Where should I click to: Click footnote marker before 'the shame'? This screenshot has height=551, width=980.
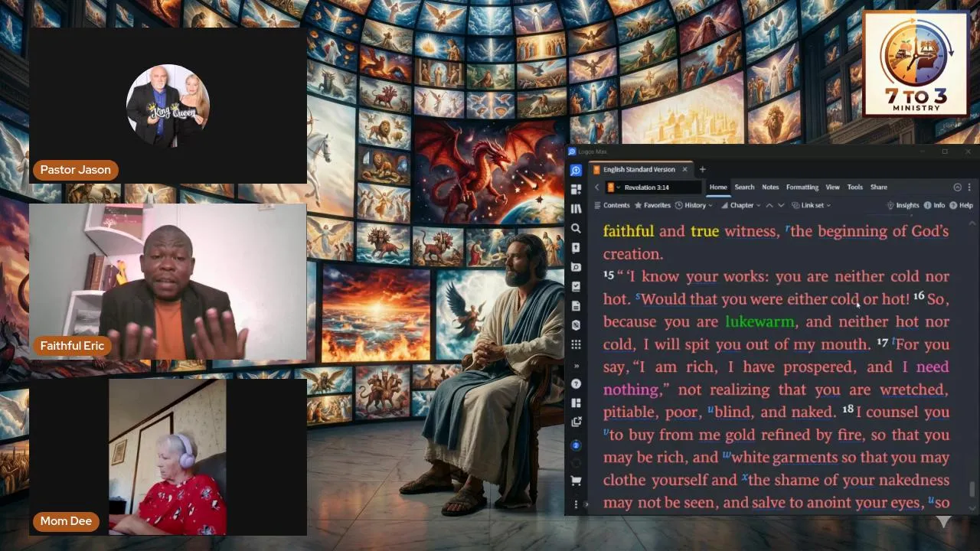pyautogui.click(x=744, y=478)
